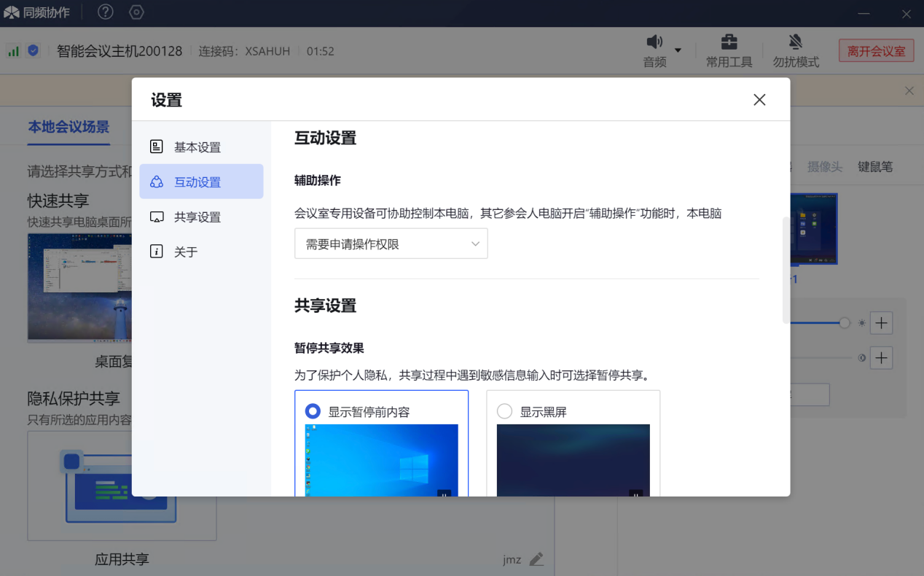Image resolution: width=924 pixels, height=576 pixels.
Task: Open 共享设置 in the sidebar
Action: pyautogui.click(x=197, y=217)
